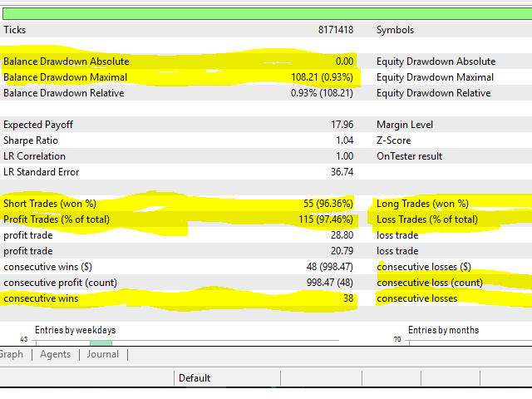Select profit trade value 20.79
Viewport: 532px width, 399px height.
point(342,251)
